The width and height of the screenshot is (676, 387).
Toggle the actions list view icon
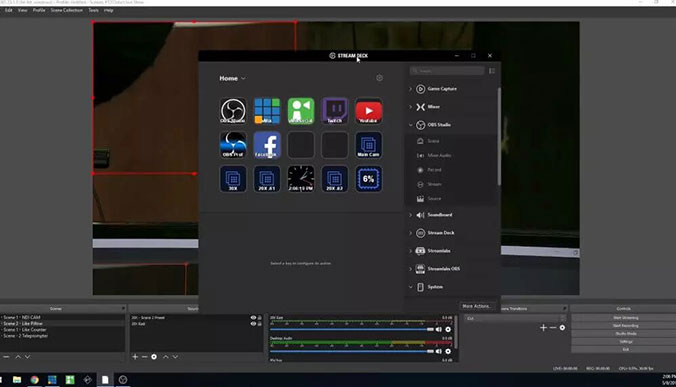point(492,71)
